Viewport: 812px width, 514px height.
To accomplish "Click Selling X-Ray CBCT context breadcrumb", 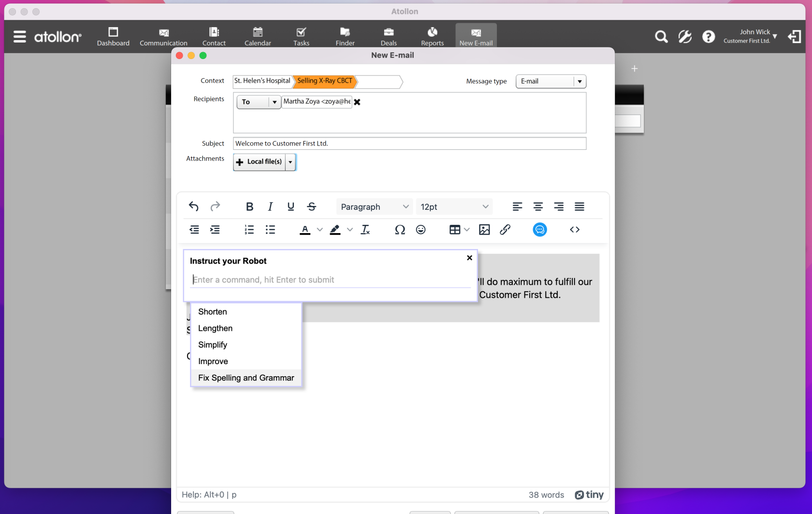I will pyautogui.click(x=325, y=81).
